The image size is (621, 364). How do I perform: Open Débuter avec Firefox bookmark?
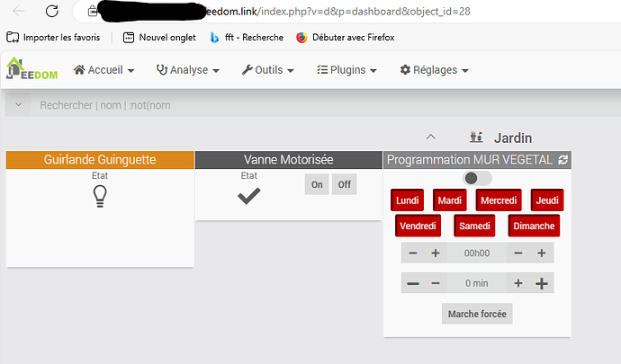(346, 37)
